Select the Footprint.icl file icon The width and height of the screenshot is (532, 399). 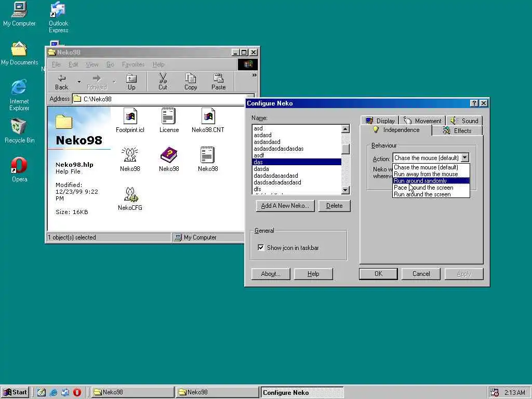130,120
